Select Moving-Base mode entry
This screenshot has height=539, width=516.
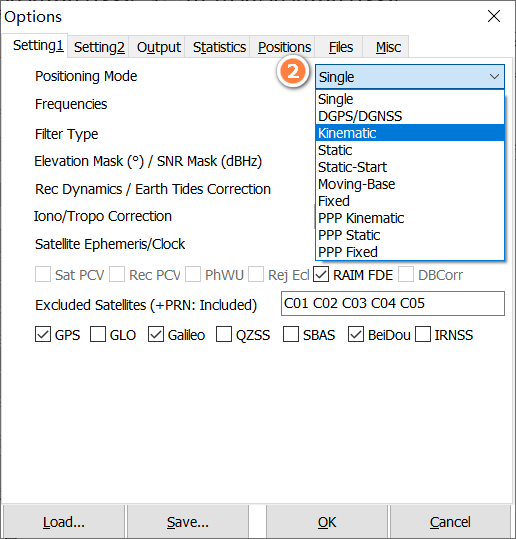410,184
